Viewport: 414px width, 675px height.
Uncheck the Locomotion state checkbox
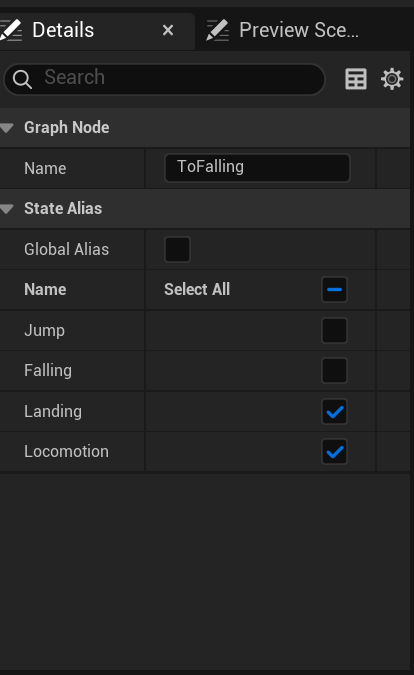334,452
